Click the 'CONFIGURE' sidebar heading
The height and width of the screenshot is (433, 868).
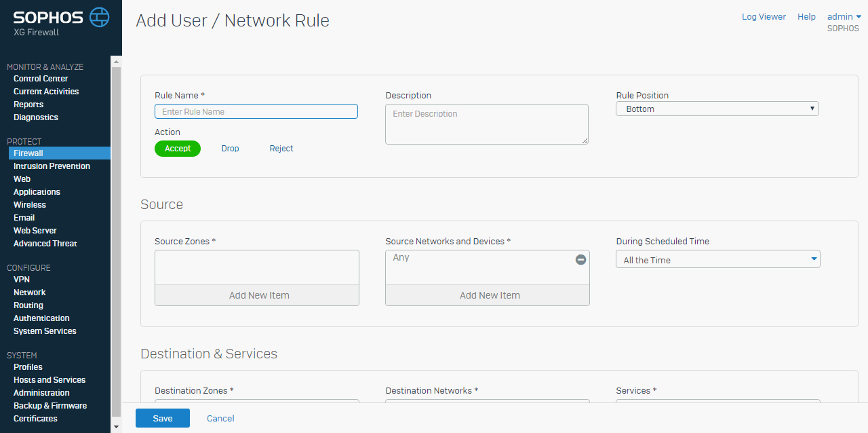28,268
